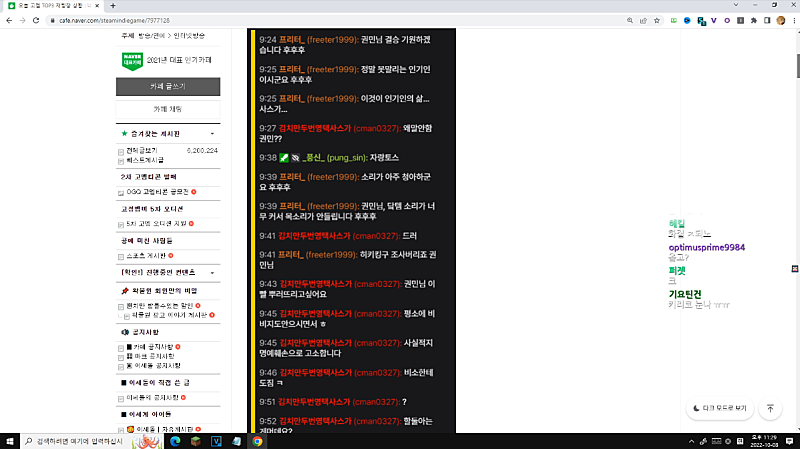
Task: Open the Extensions puzzle piece menu
Action: pos(754,20)
